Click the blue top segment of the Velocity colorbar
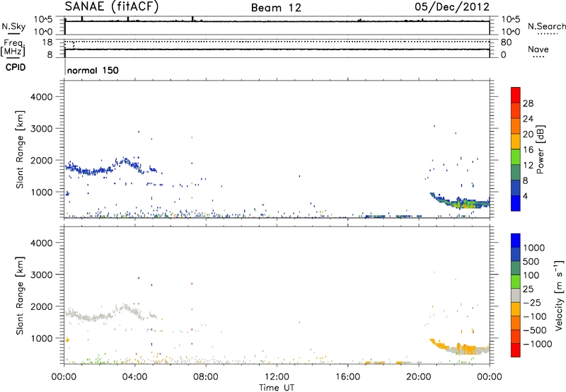The height and width of the screenshot is (392, 566). (x=516, y=241)
